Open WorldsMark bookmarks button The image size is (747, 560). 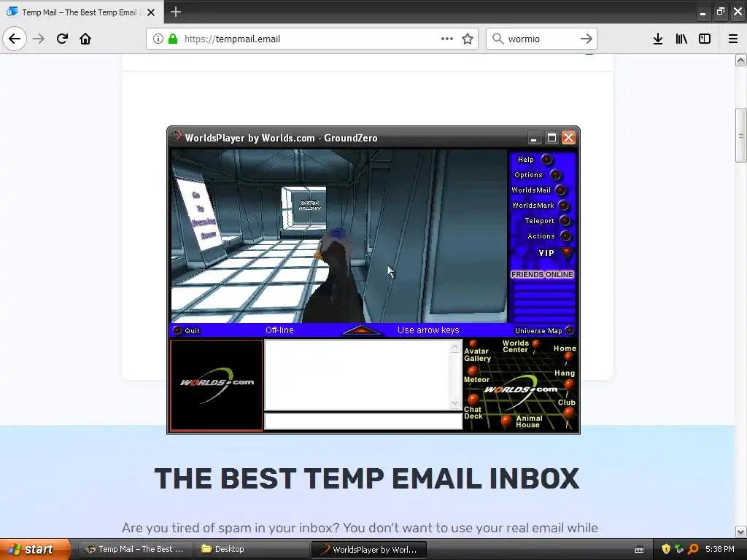[563, 205]
